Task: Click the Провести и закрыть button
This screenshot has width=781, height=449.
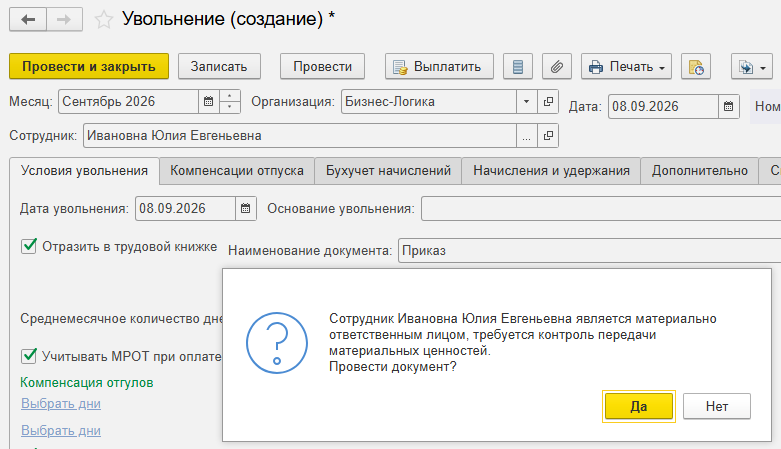Action: coord(89,66)
